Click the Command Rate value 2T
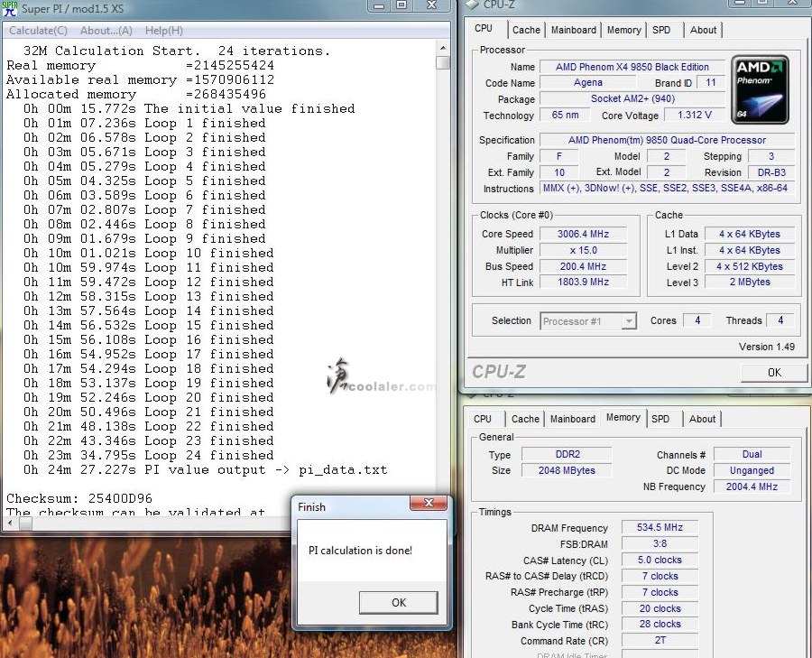812x658 pixels. pyautogui.click(x=660, y=640)
